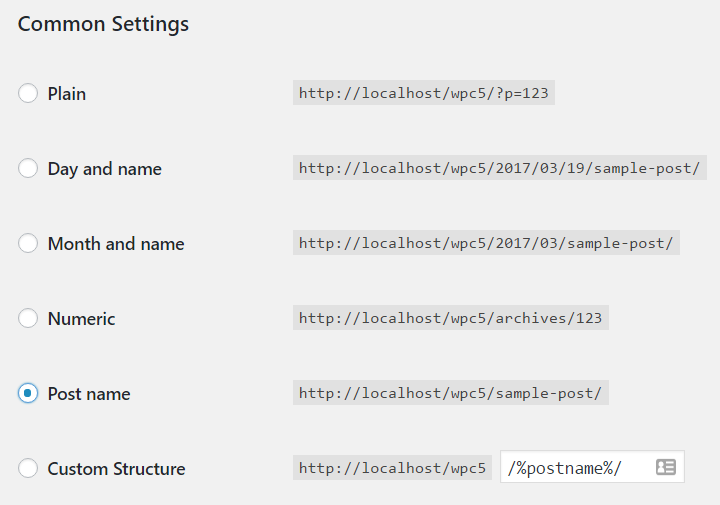Click the "Numeric" label text
Screen dimensions: 720x505
point(81,319)
